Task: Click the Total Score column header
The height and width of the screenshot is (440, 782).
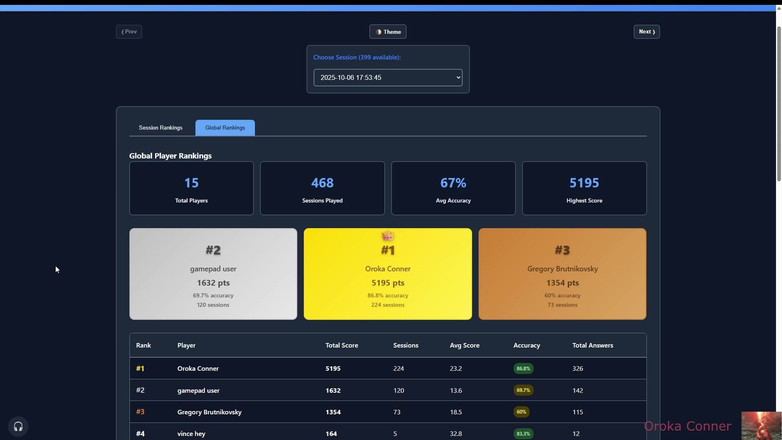Action: point(341,346)
